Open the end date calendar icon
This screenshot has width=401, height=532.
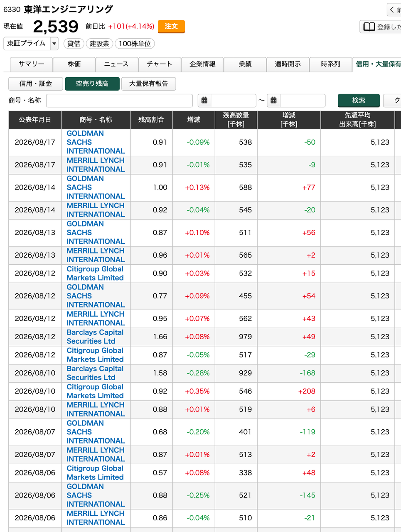tap(273, 100)
